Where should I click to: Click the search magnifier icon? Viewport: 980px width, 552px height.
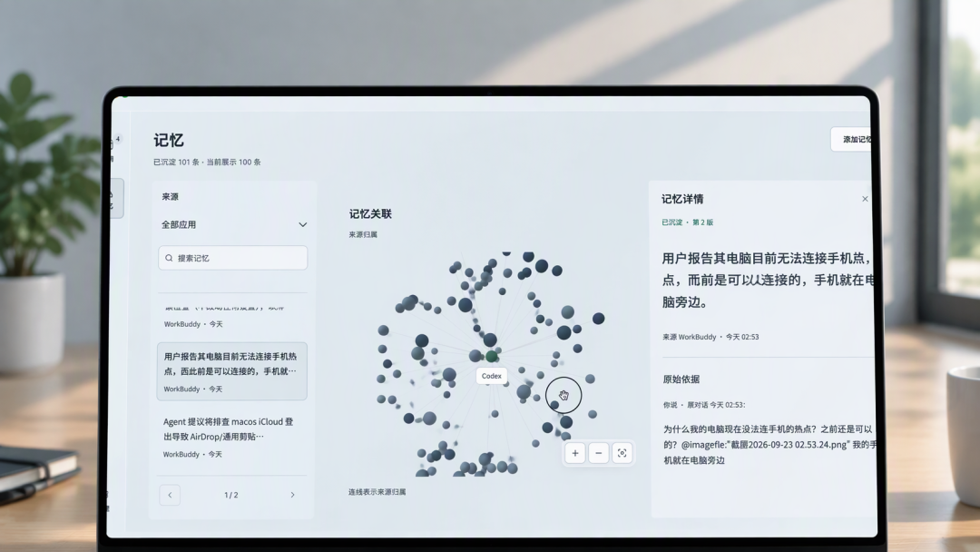click(169, 258)
